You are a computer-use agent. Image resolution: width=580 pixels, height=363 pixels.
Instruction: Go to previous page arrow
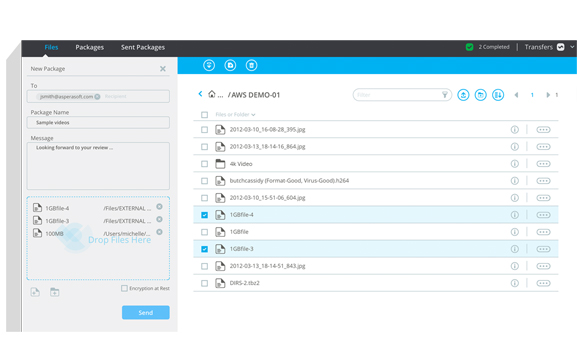[516, 95]
